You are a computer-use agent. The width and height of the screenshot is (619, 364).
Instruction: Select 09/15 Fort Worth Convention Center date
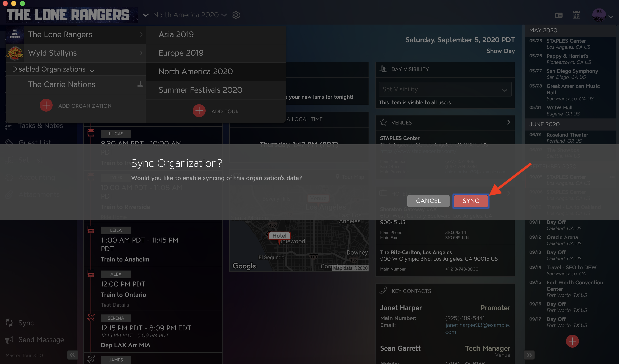[570, 289]
